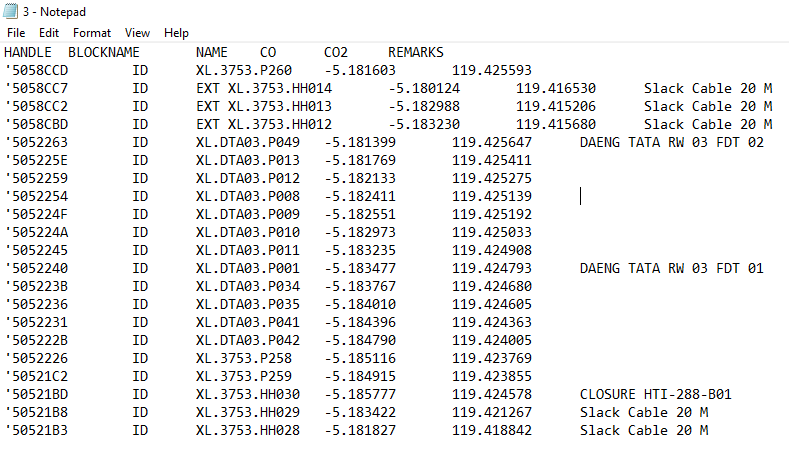The width and height of the screenshot is (789, 450).
Task: Click handle '5052226
Action: tap(36, 358)
